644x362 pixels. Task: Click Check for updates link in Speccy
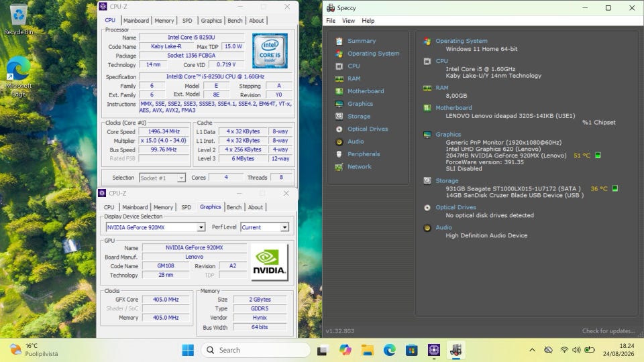pyautogui.click(x=608, y=331)
